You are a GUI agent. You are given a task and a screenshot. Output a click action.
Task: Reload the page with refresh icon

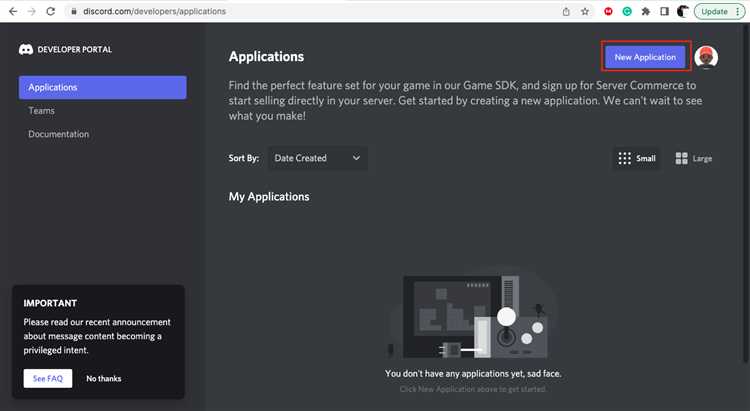[51, 11]
